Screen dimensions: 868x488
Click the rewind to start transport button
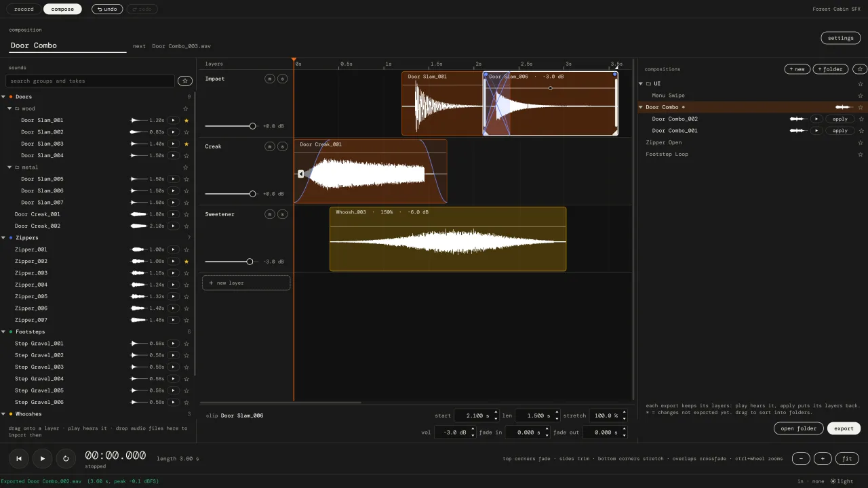tap(19, 458)
